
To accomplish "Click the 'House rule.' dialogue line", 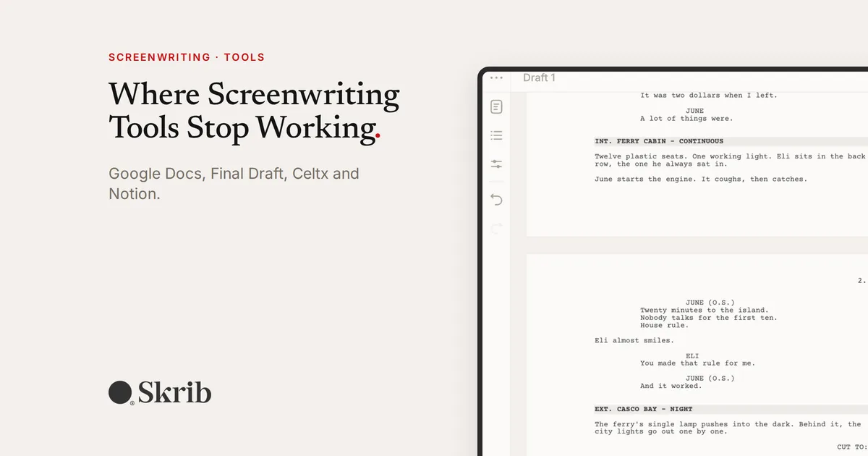I will [x=664, y=325].
